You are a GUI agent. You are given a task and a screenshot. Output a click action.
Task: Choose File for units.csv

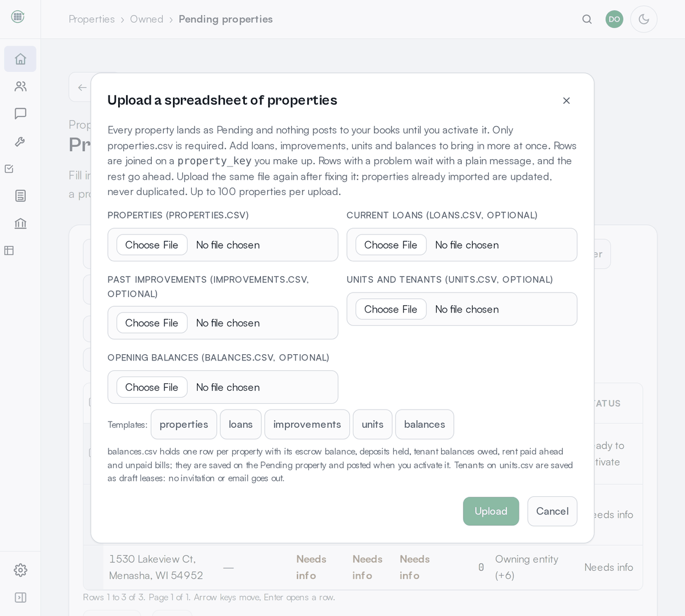391,309
